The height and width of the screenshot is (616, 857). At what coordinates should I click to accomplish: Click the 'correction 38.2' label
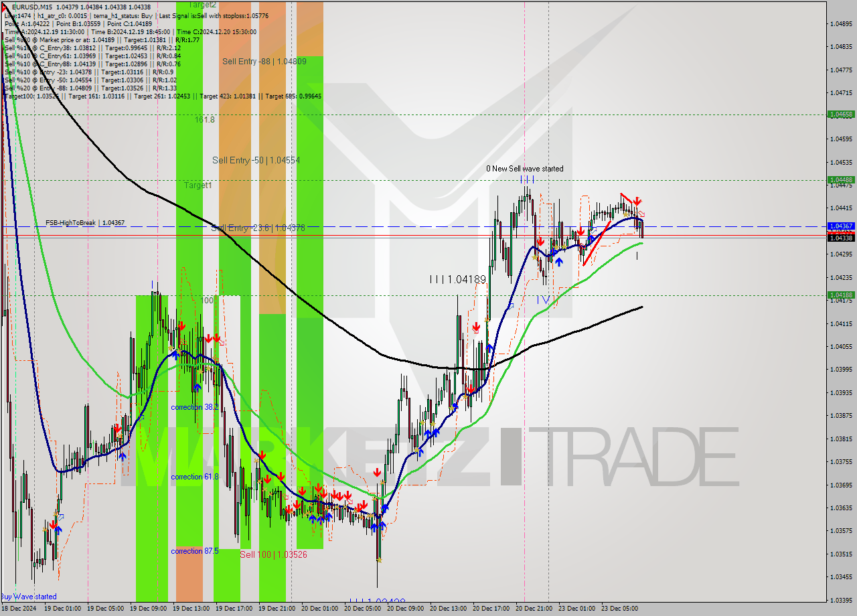point(194,407)
